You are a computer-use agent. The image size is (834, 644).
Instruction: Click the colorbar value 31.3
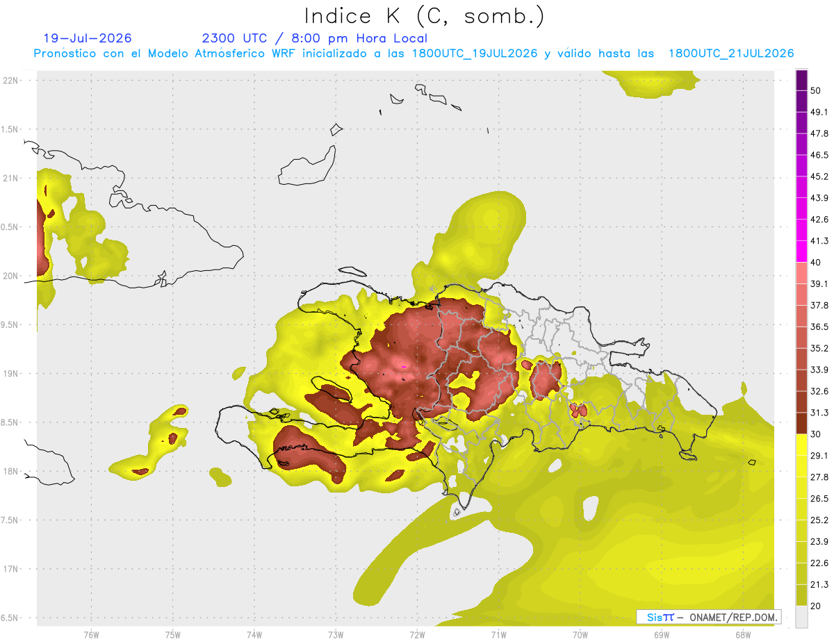[x=820, y=413]
